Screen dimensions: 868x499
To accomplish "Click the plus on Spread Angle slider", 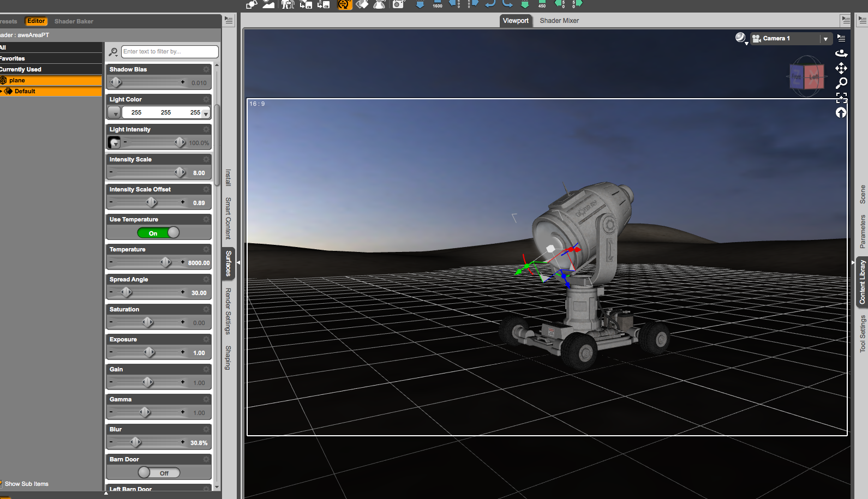I will [183, 292].
